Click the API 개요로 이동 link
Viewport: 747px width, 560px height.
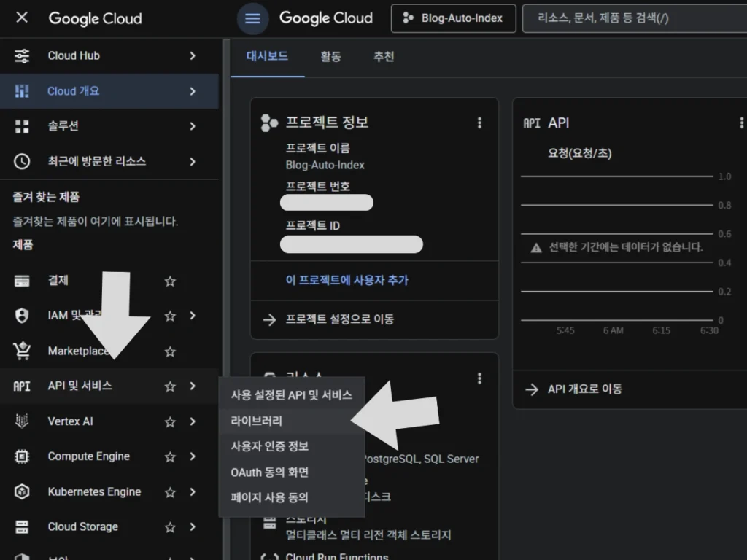point(585,389)
